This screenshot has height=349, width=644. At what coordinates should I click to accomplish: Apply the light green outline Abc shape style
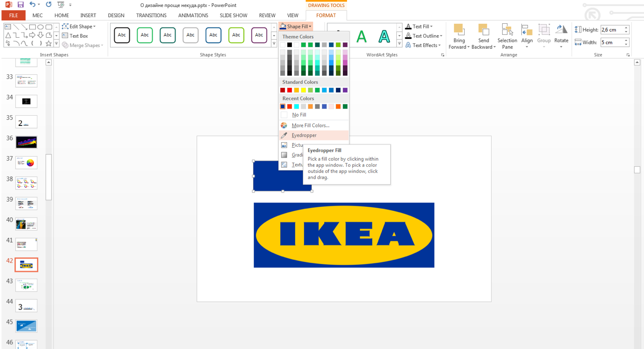pos(236,35)
